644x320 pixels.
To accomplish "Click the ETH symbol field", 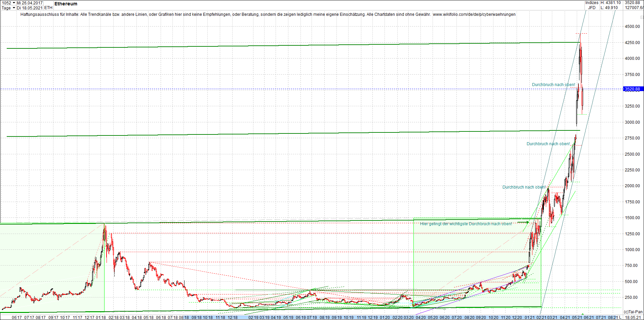I will [48, 7].
